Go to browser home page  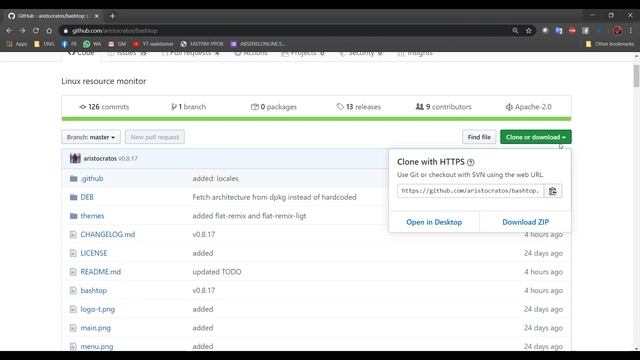(x=49, y=31)
